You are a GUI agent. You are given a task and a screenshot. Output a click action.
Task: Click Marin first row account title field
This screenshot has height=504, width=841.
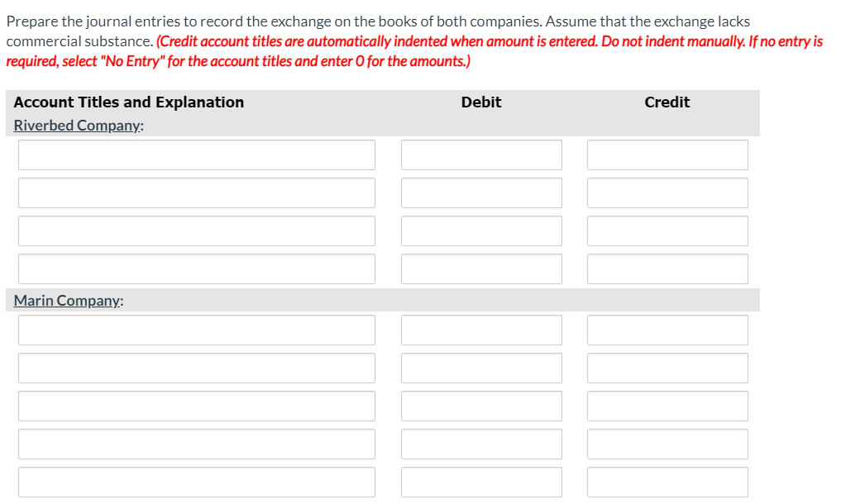click(x=196, y=330)
